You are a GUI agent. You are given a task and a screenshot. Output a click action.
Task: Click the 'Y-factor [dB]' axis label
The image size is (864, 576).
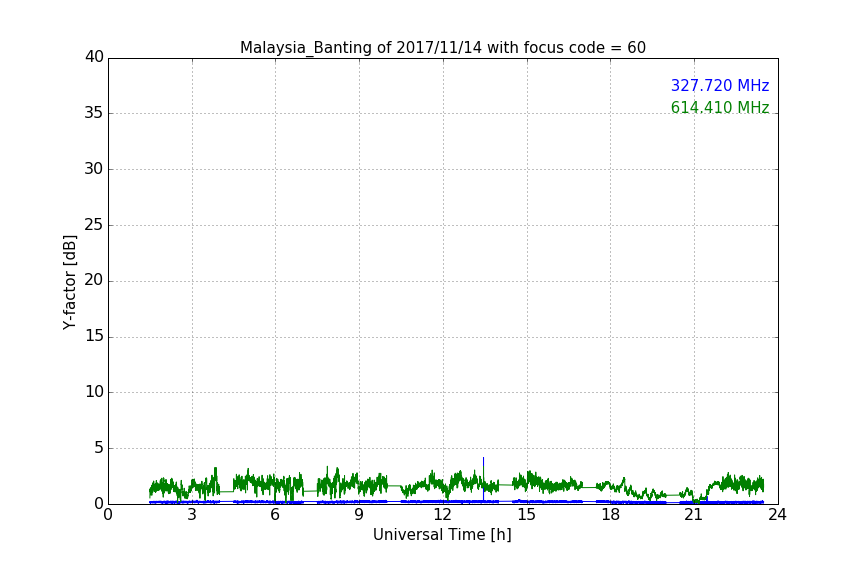coord(69,282)
